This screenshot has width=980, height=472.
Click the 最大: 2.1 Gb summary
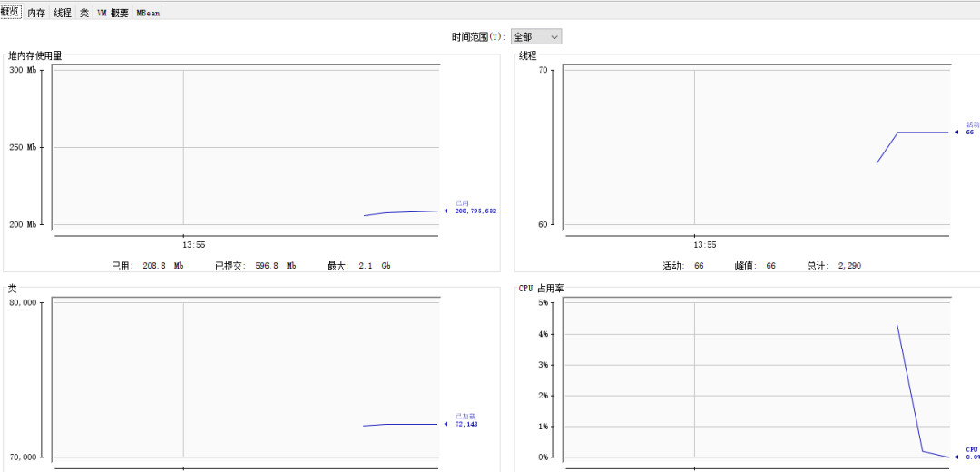pos(358,266)
